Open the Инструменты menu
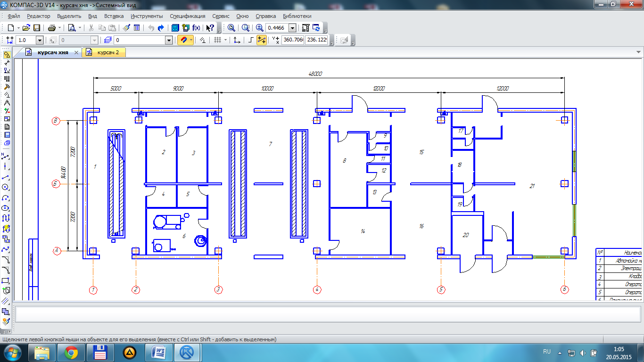The height and width of the screenshot is (362, 644). 147,16
